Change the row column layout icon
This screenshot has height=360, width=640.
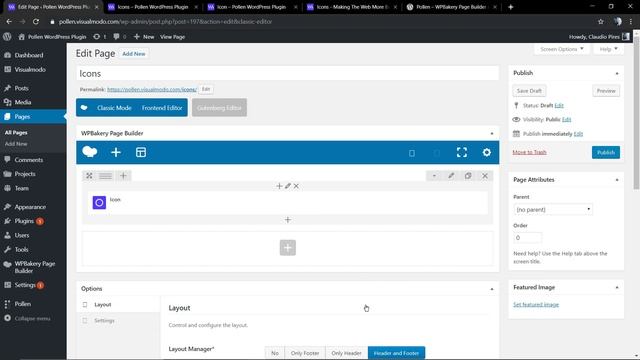pos(105,176)
